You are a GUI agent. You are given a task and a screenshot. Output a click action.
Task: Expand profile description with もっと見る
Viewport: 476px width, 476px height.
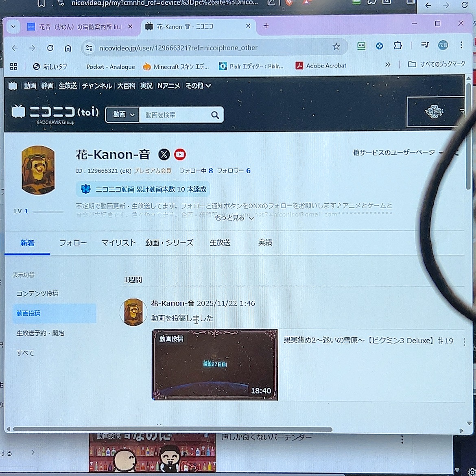tap(234, 218)
